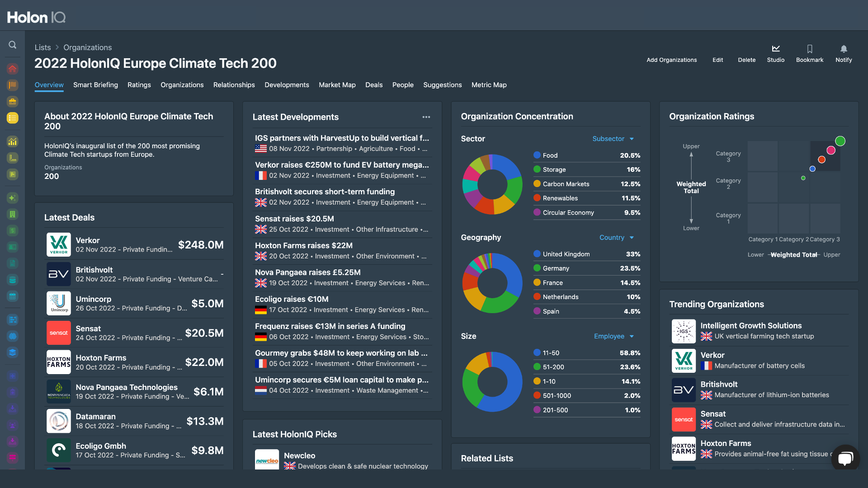Image resolution: width=868 pixels, height=488 pixels.
Task: Go to the red Home sidebar icon
Action: 12,69
